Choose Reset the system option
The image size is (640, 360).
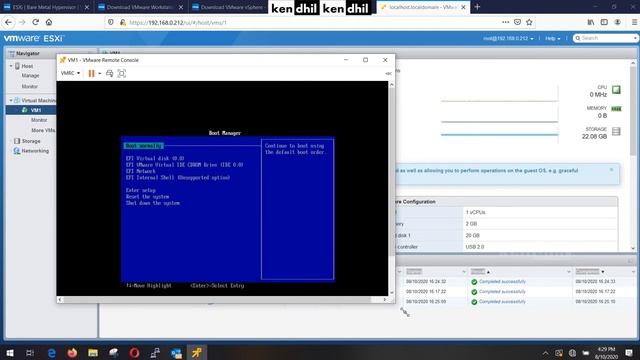(x=147, y=197)
